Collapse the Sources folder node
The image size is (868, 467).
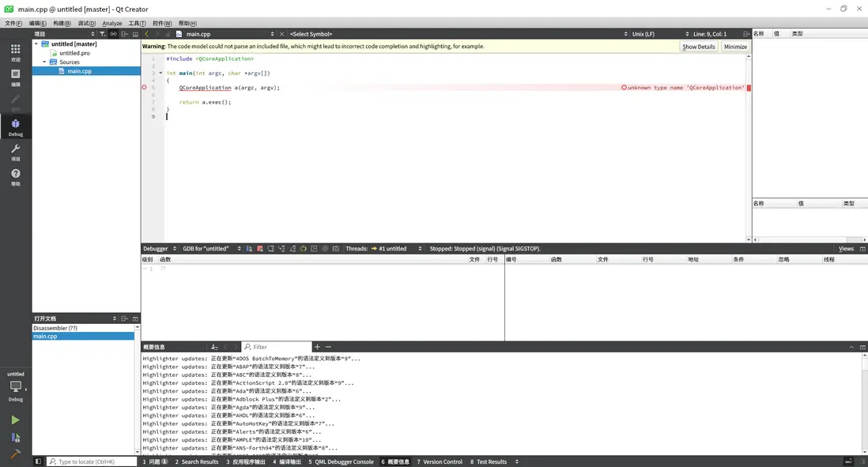tap(44, 62)
